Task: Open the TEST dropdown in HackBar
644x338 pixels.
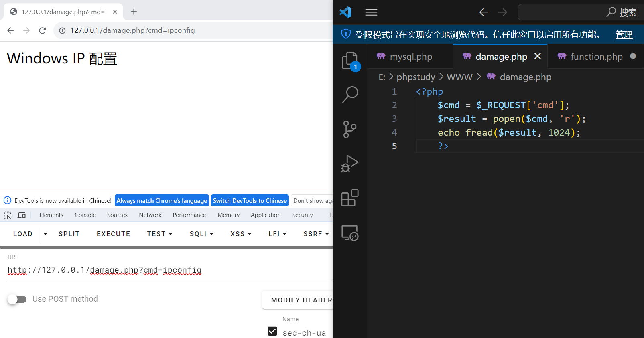Action: click(160, 234)
